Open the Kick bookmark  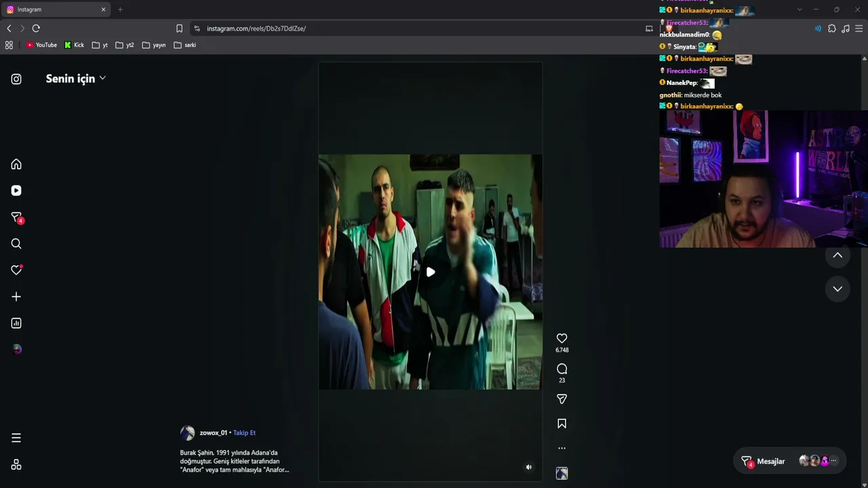point(75,45)
